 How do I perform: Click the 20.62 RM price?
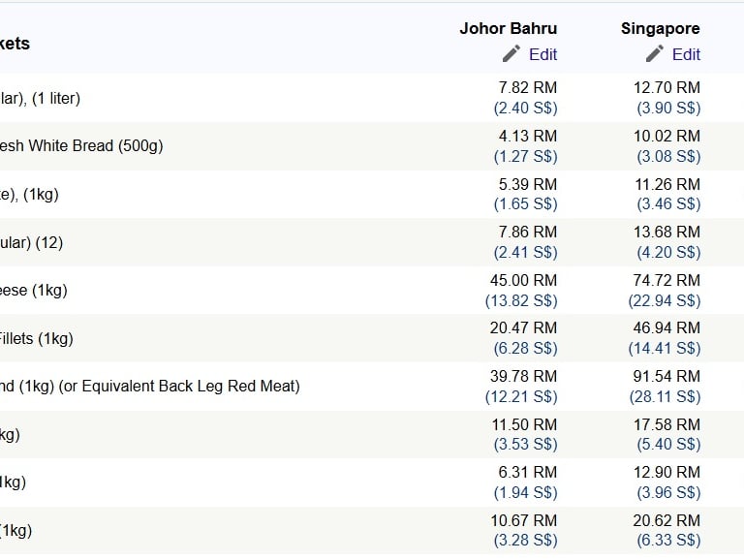[666, 520]
